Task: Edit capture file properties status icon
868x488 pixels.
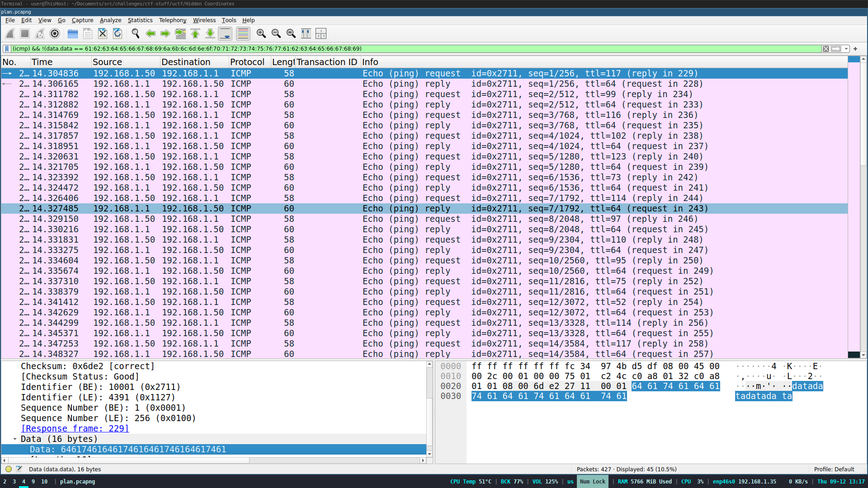Action: [x=19, y=469]
